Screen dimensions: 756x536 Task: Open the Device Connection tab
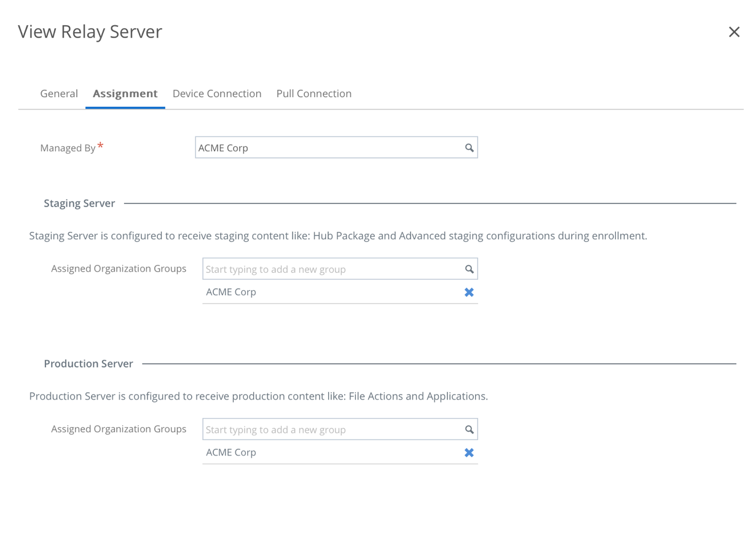(x=217, y=93)
